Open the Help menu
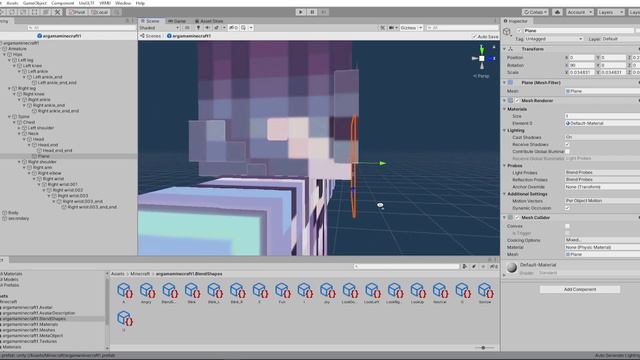The height and width of the screenshot is (360, 640). click(140, 3)
